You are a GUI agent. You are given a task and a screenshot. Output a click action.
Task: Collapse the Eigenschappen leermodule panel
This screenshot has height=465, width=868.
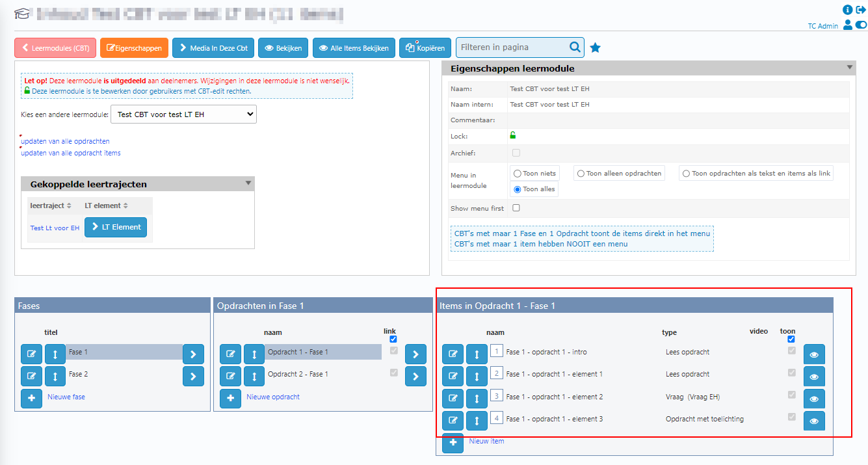[849, 67]
